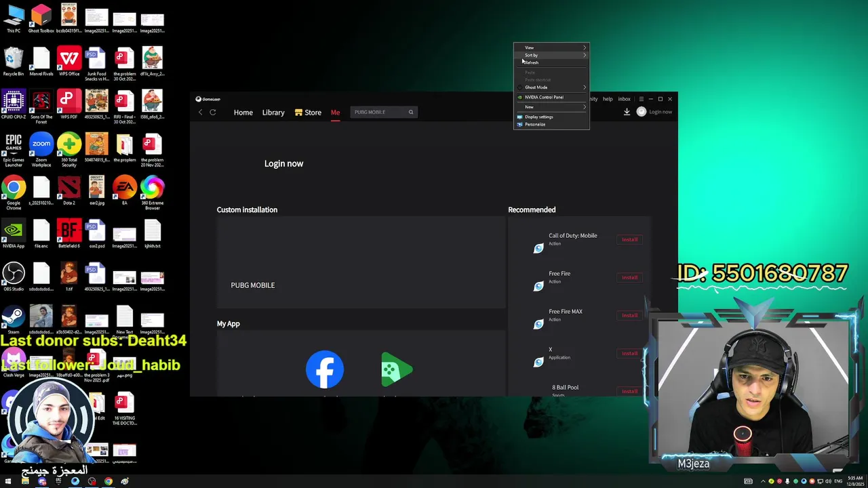Open Zoom Workplace desktop icon

coord(41,150)
